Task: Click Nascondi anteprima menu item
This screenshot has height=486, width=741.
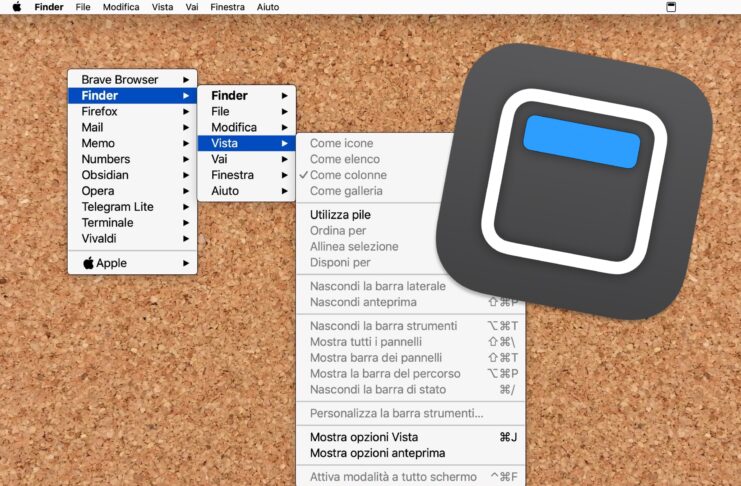Action: (x=410, y=302)
